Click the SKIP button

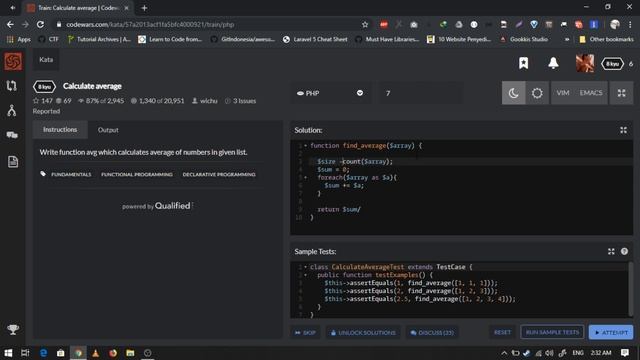[x=305, y=333]
